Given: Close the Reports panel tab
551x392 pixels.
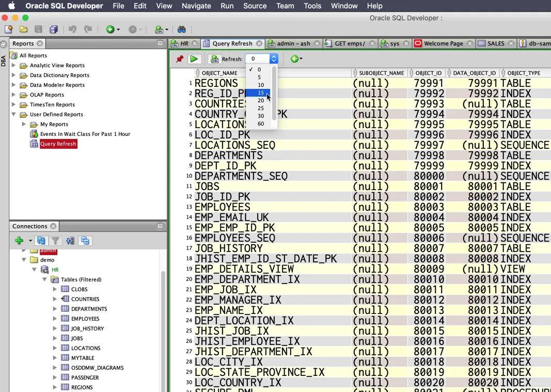Looking at the screenshot, I should [x=40, y=43].
